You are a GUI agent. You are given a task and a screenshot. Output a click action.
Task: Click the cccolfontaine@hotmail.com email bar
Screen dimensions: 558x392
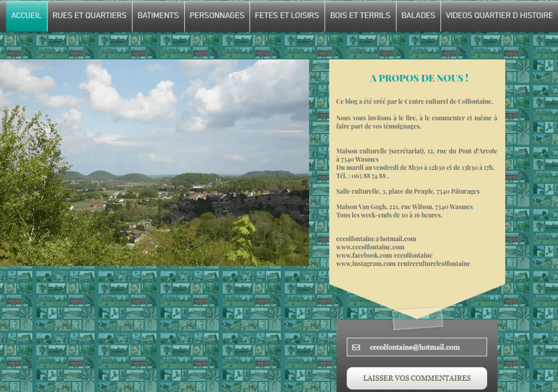coord(417,347)
